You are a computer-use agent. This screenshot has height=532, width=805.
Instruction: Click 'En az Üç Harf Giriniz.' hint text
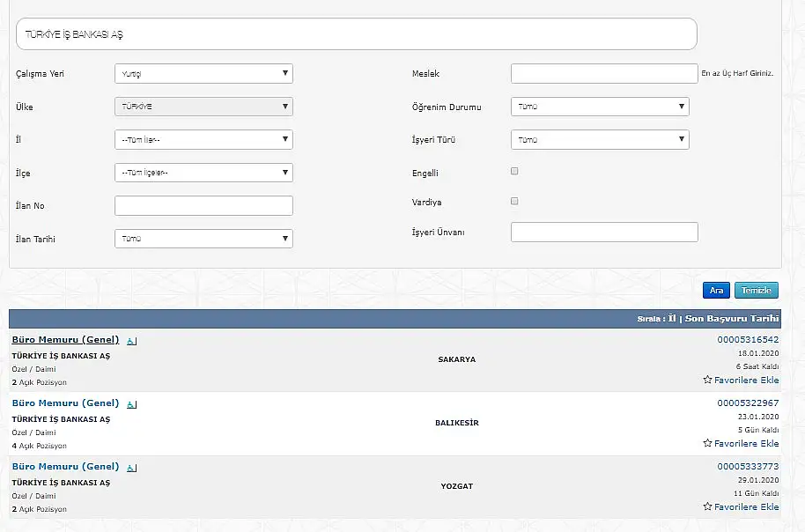(737, 73)
